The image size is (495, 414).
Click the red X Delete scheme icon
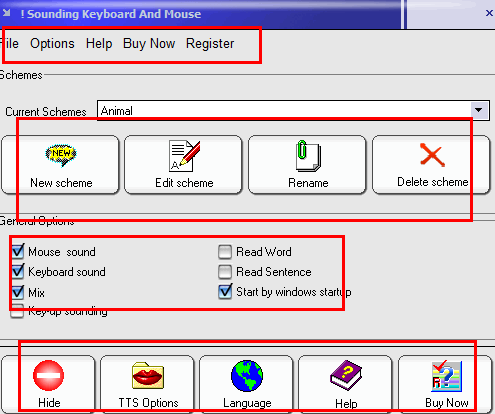click(x=432, y=155)
